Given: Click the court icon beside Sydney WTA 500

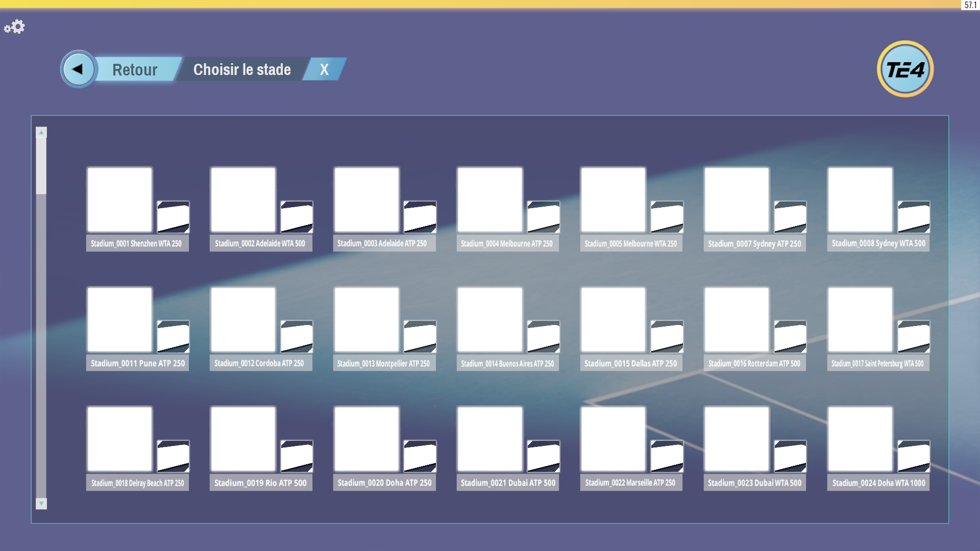Looking at the screenshot, I should pyautogui.click(x=914, y=217).
